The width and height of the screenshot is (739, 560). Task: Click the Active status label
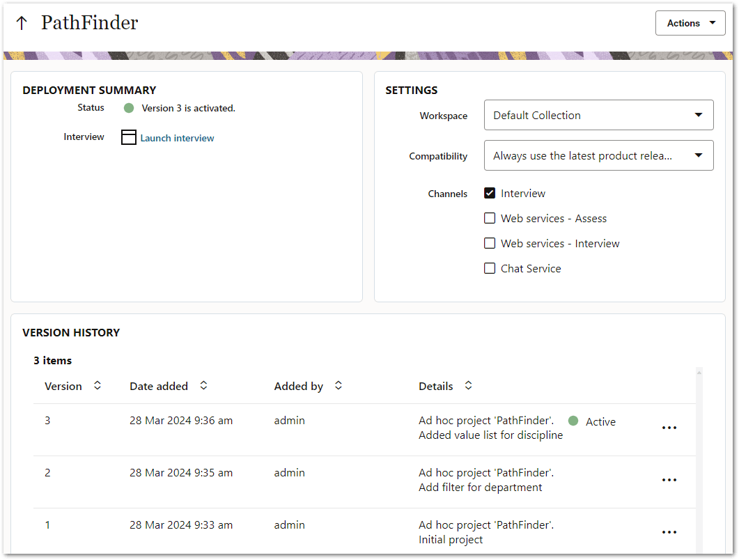tap(600, 422)
